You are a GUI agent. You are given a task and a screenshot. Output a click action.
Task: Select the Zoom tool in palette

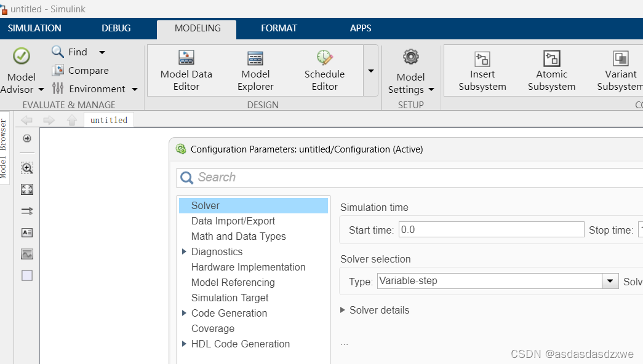(x=27, y=168)
